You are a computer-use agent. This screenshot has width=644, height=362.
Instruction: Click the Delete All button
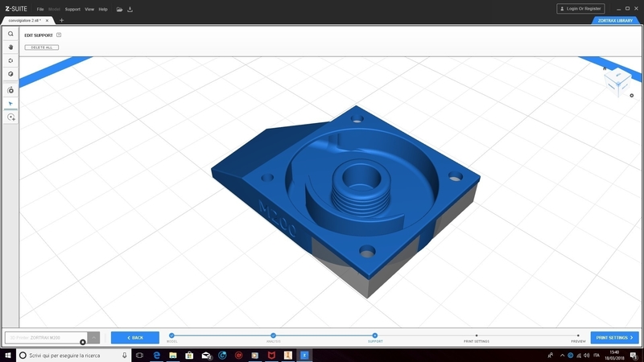click(x=42, y=47)
